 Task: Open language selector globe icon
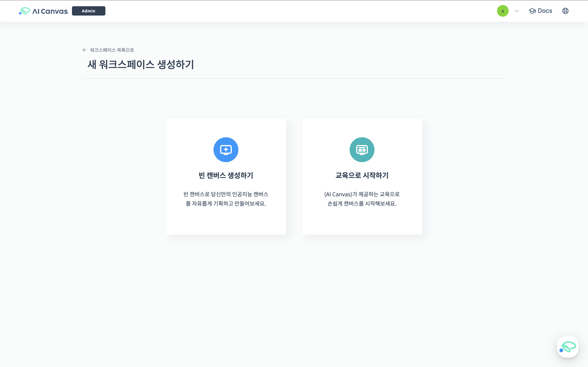(x=565, y=11)
